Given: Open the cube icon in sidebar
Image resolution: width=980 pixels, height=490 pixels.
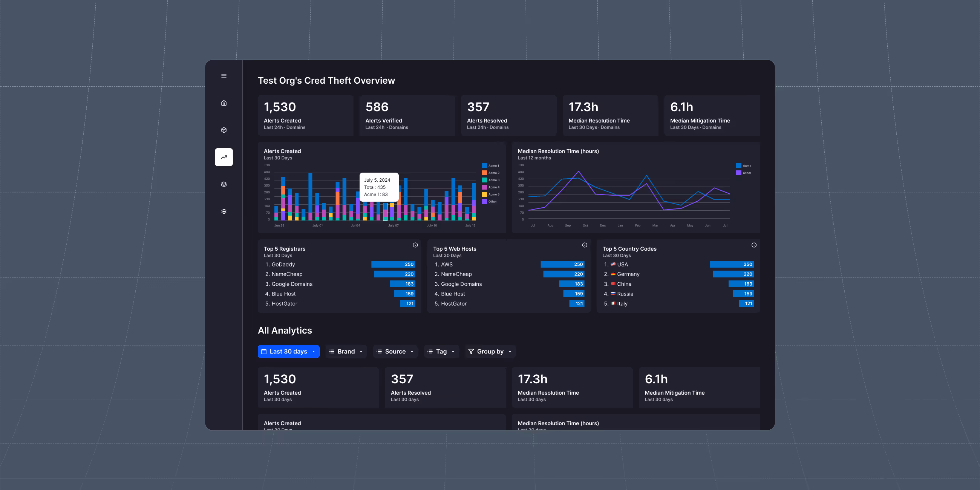Looking at the screenshot, I should pyautogui.click(x=224, y=130).
